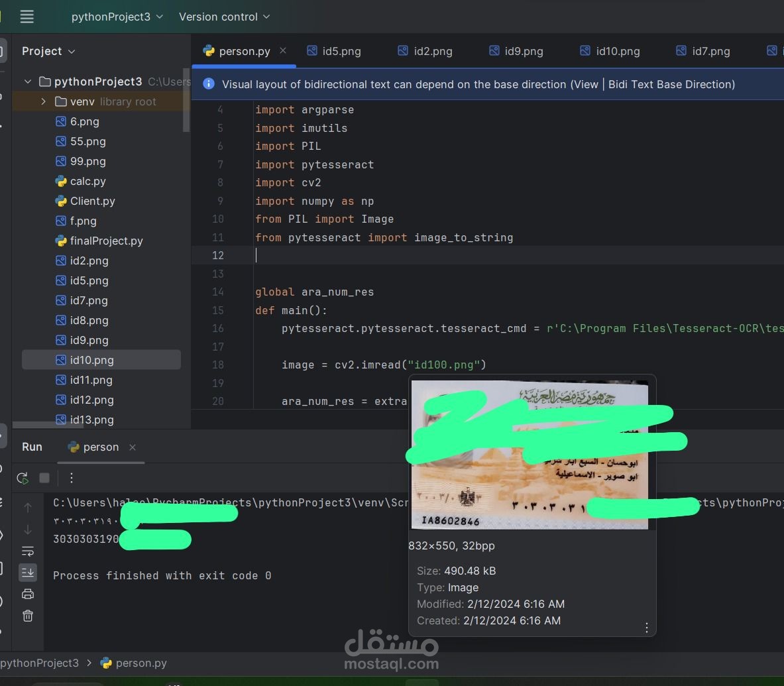Image resolution: width=784 pixels, height=686 pixels.
Task: Collapse the venv library root folder
Action: pos(43,101)
